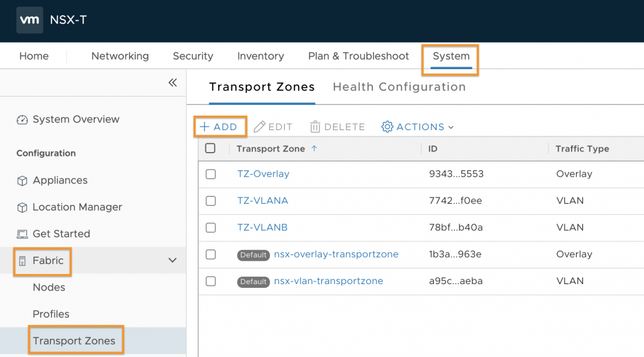Open the TZ-VLANA link
Image resolution: width=644 pixels, height=357 pixels.
coord(262,200)
